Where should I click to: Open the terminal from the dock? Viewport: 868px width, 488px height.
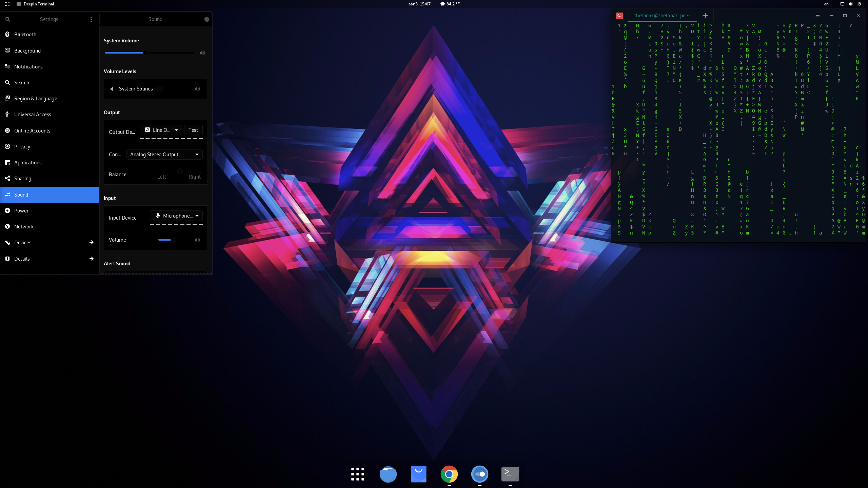pos(510,474)
